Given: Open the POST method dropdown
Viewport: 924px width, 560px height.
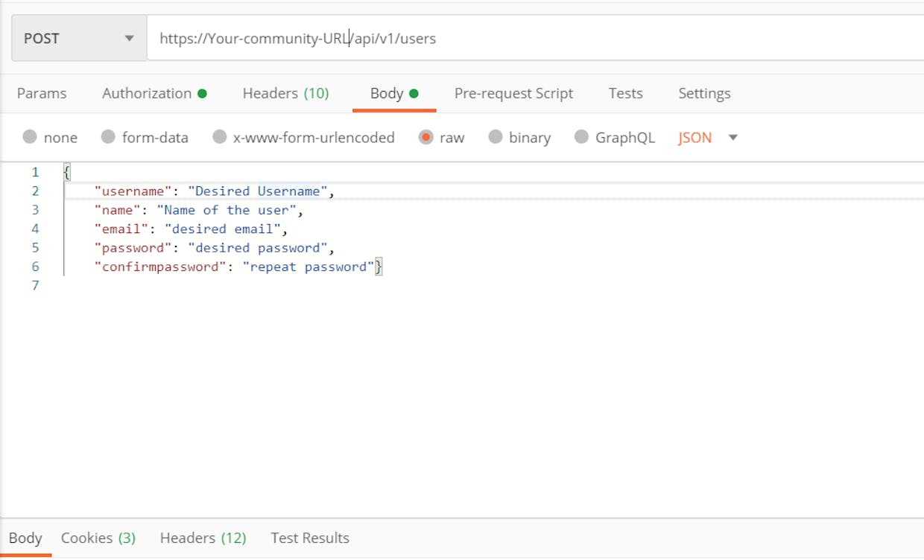Looking at the screenshot, I should [x=79, y=38].
